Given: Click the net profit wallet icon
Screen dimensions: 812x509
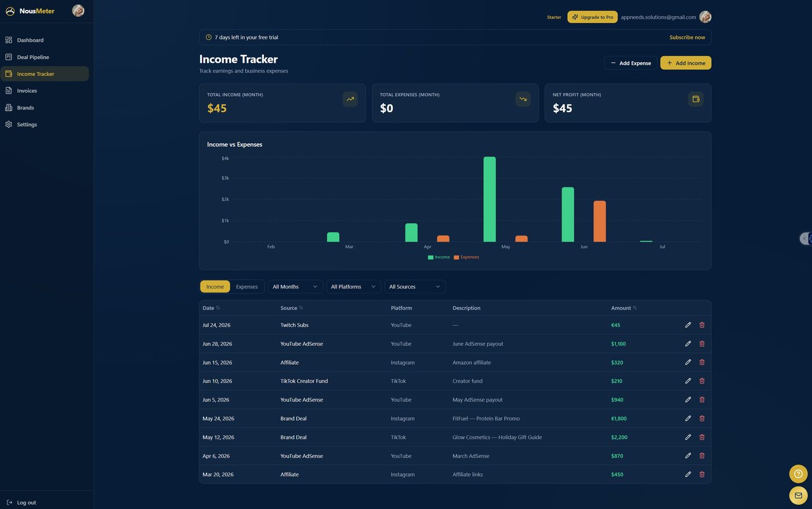Looking at the screenshot, I should 696,99.
